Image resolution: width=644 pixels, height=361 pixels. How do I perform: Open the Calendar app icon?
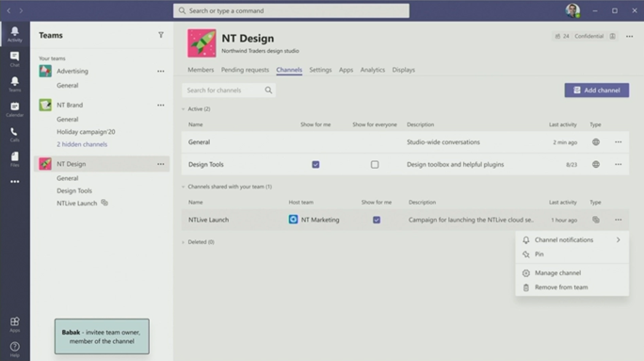14,109
